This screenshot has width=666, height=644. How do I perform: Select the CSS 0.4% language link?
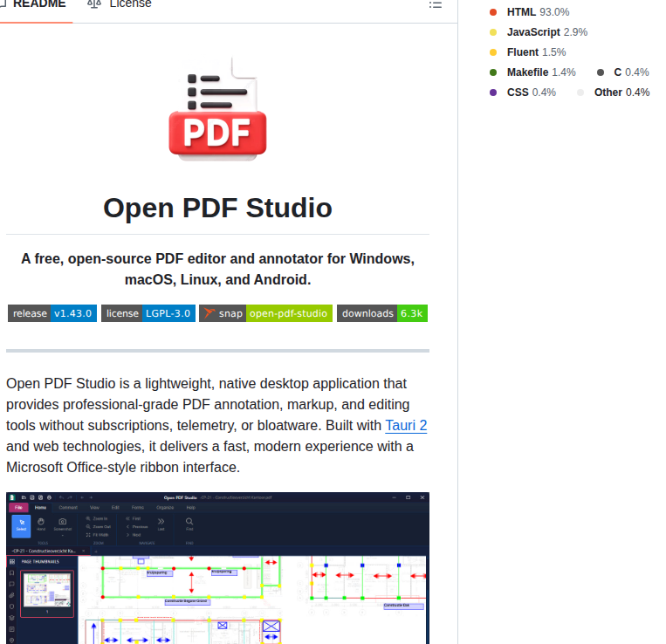click(x=523, y=92)
